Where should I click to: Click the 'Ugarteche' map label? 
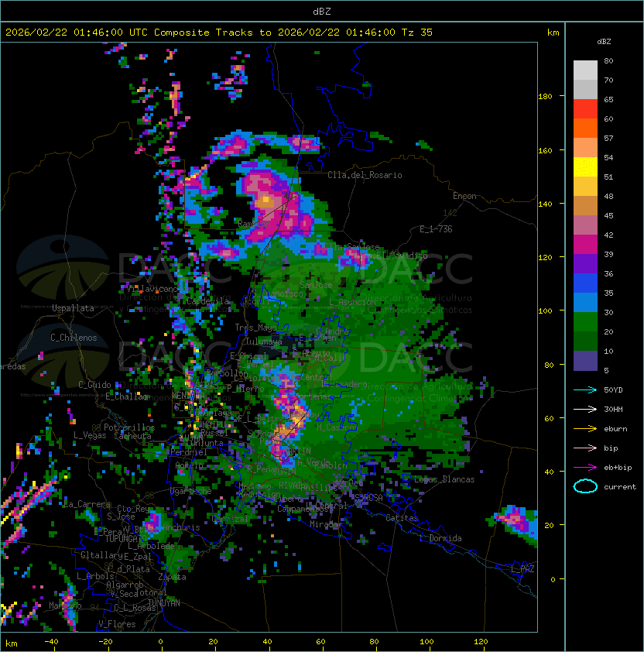[x=191, y=491]
